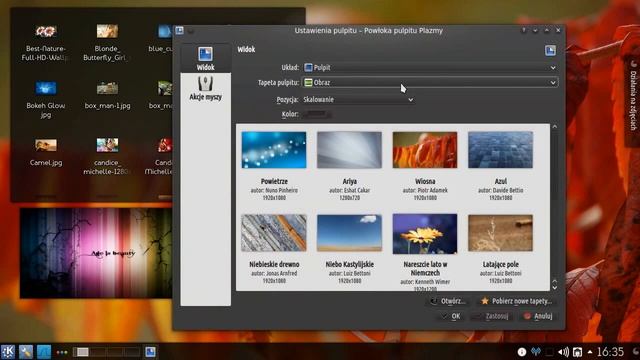640x360 pixels.
Task: Click the Azul wallpaper name label
Action: click(x=500, y=181)
